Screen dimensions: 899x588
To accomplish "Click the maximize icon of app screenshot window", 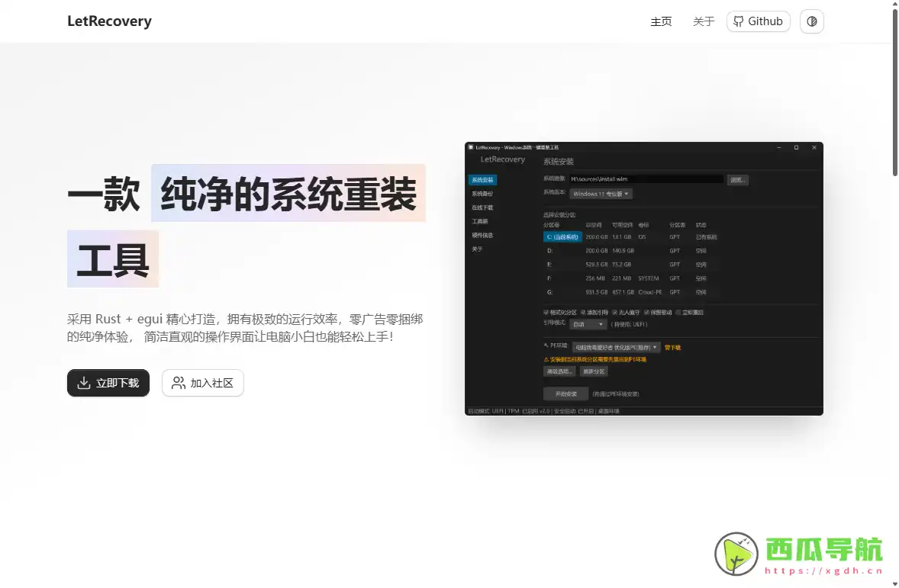I will click(797, 147).
